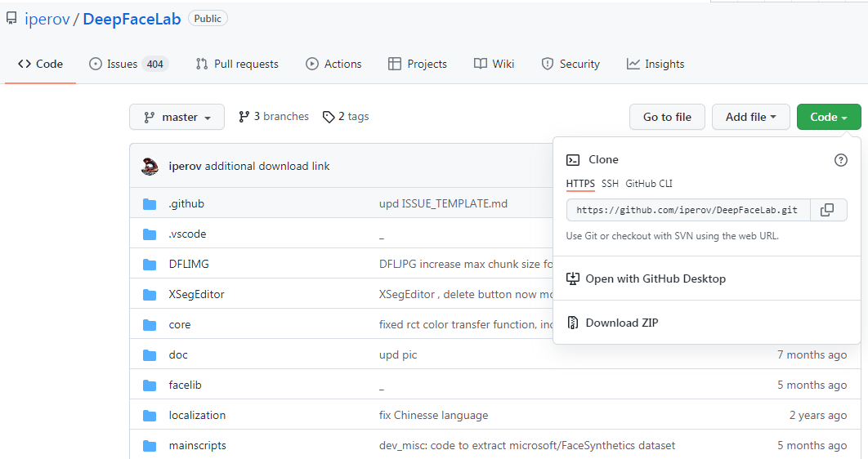Switch to the Issues tab
This screenshot has height=459, width=868.
pyautogui.click(x=127, y=64)
